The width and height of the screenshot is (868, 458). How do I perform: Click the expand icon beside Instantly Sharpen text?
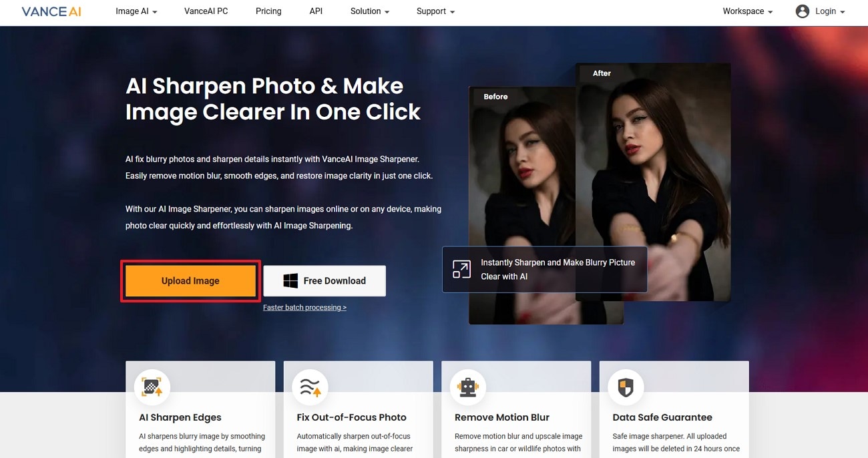(x=461, y=269)
